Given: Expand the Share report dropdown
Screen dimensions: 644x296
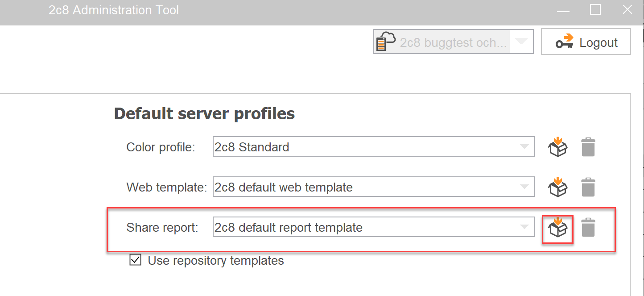Looking at the screenshot, I should (374, 227).
